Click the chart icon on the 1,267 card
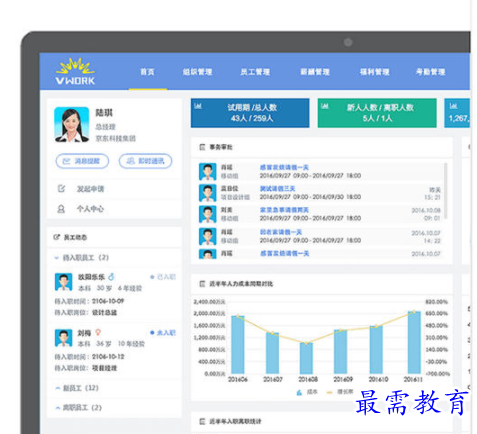The height and width of the screenshot is (434, 477). click(x=453, y=106)
